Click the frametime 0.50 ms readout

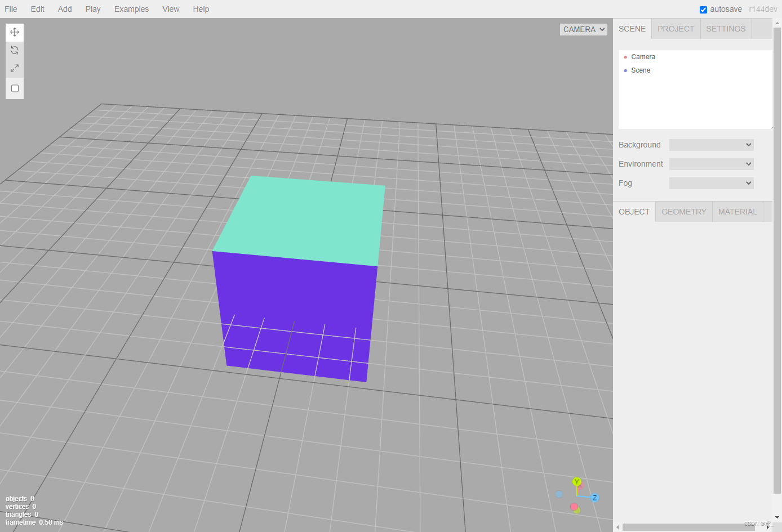(x=34, y=522)
